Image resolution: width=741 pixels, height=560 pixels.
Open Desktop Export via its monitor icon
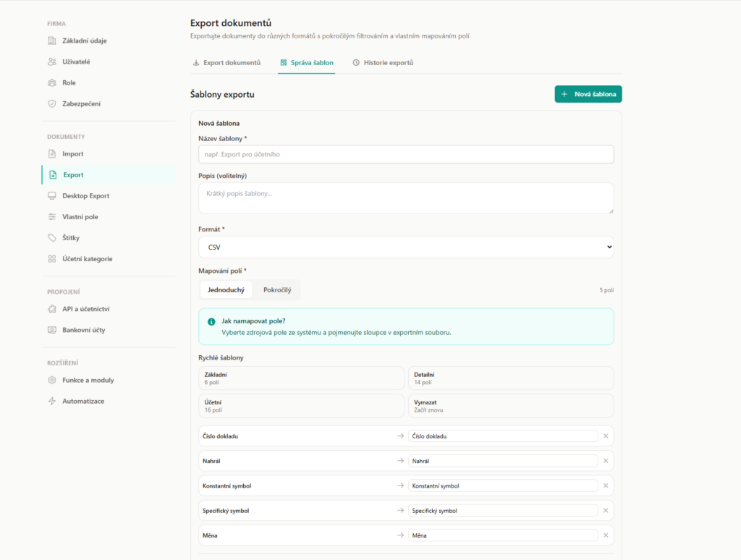pos(51,195)
